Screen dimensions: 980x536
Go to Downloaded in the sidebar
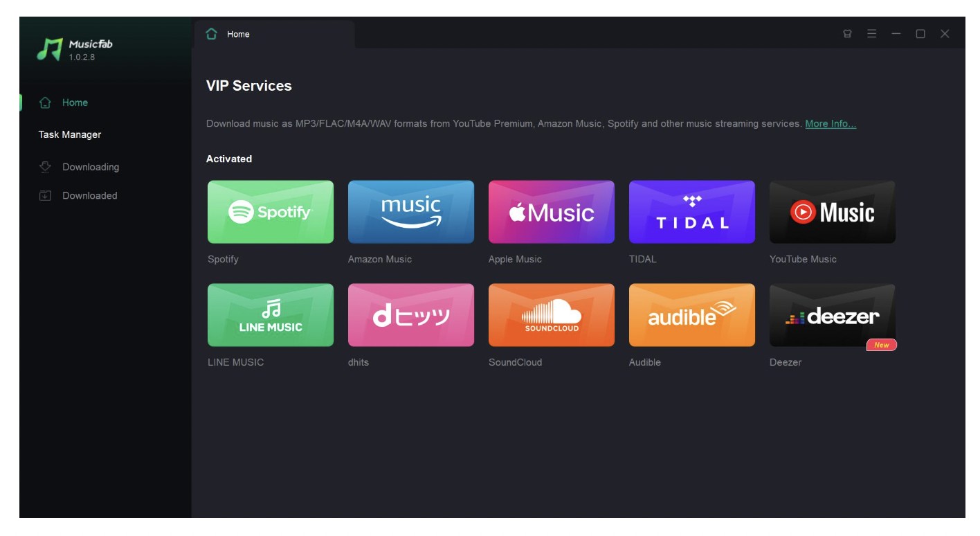(105, 195)
